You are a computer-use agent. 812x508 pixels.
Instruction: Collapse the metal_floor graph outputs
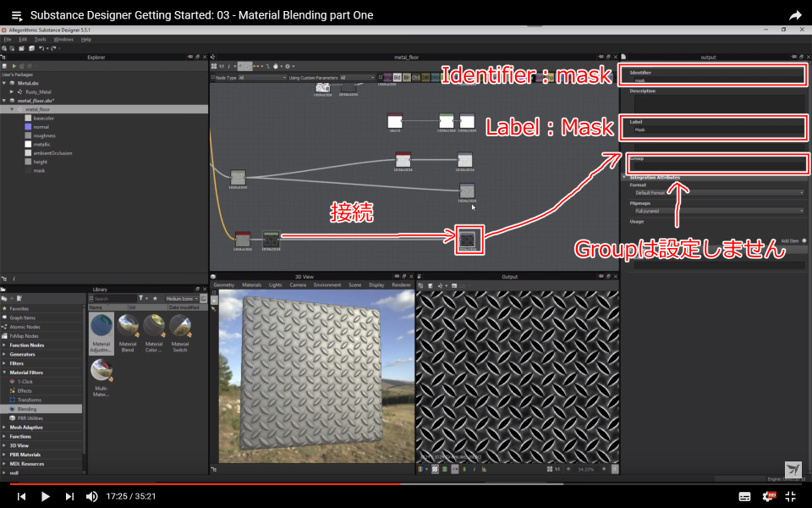11,109
